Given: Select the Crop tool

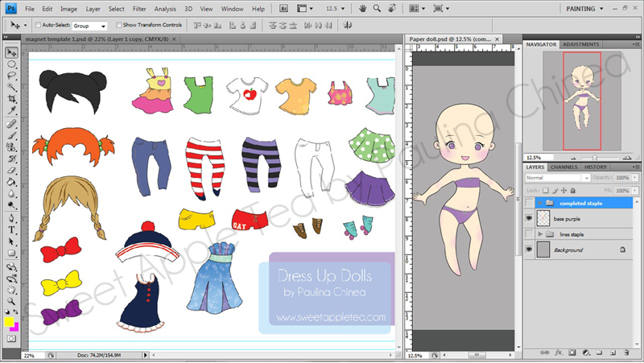Looking at the screenshot, I should [x=11, y=98].
